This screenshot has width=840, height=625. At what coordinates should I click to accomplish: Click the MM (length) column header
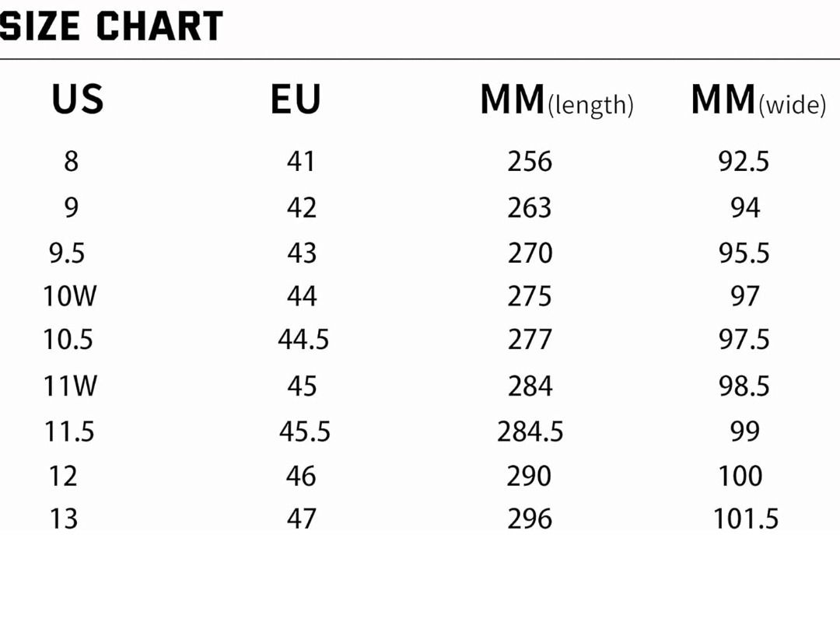556,101
